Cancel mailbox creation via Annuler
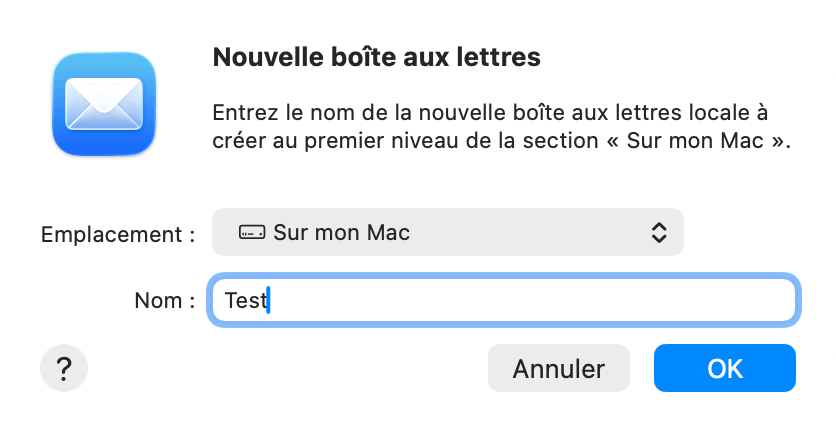 [558, 368]
